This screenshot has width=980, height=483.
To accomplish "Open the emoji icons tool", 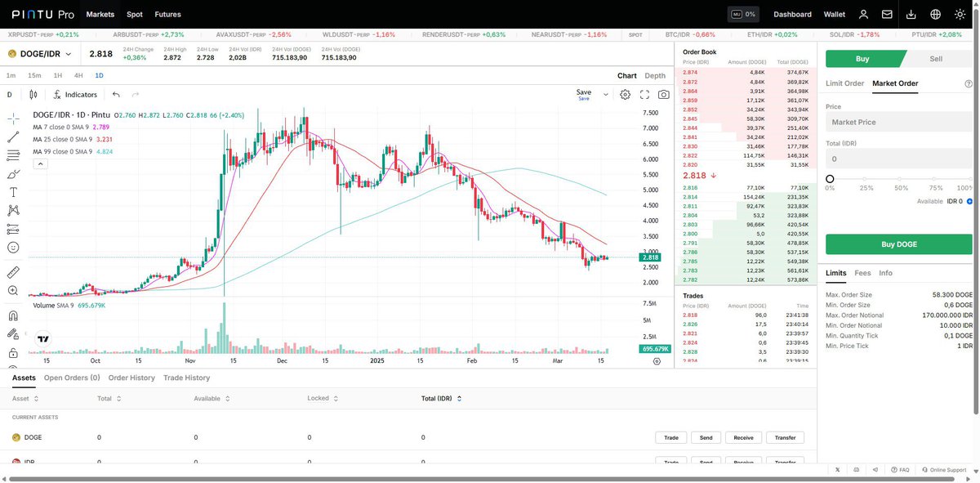I will [13, 248].
